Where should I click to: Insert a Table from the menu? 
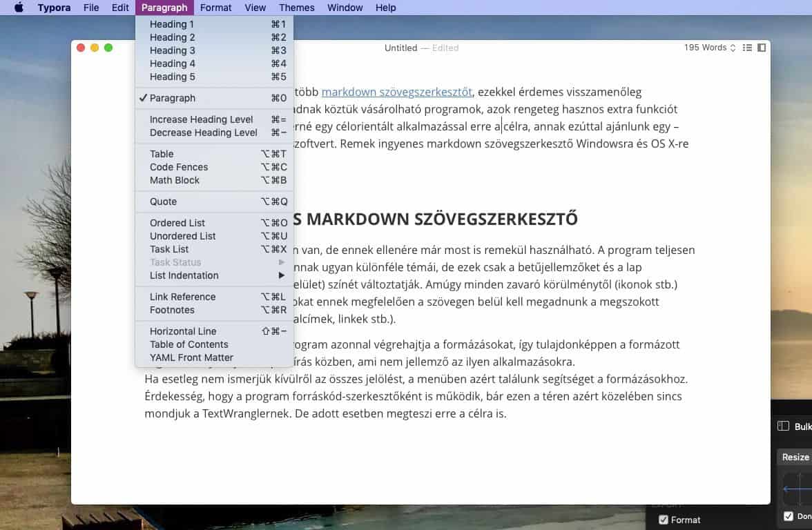214,155
